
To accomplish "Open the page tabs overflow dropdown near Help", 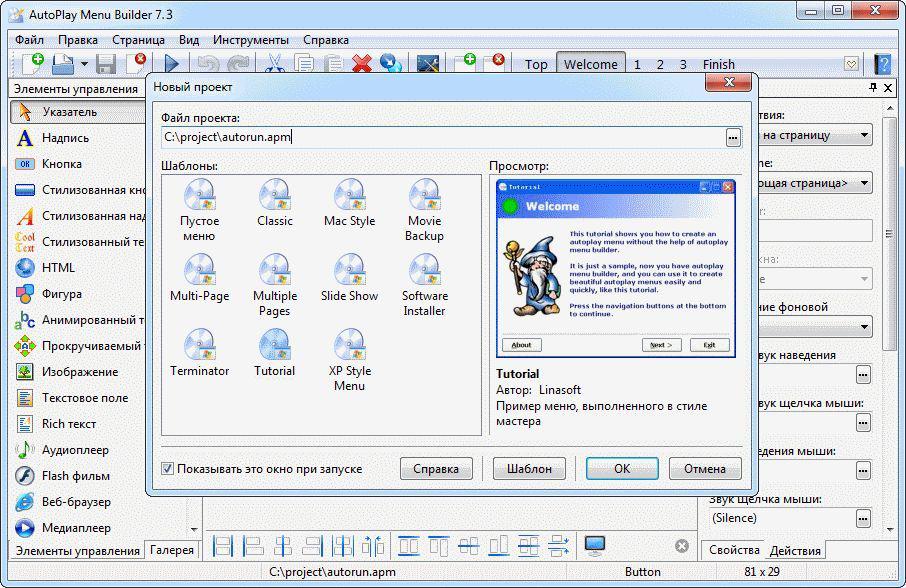I will 851,64.
